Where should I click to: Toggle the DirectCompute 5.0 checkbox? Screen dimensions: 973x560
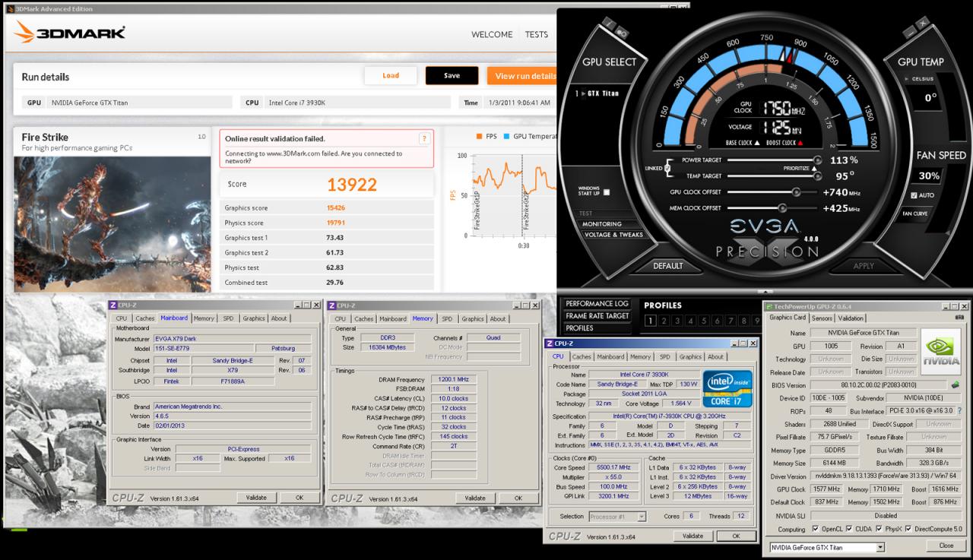[909, 529]
